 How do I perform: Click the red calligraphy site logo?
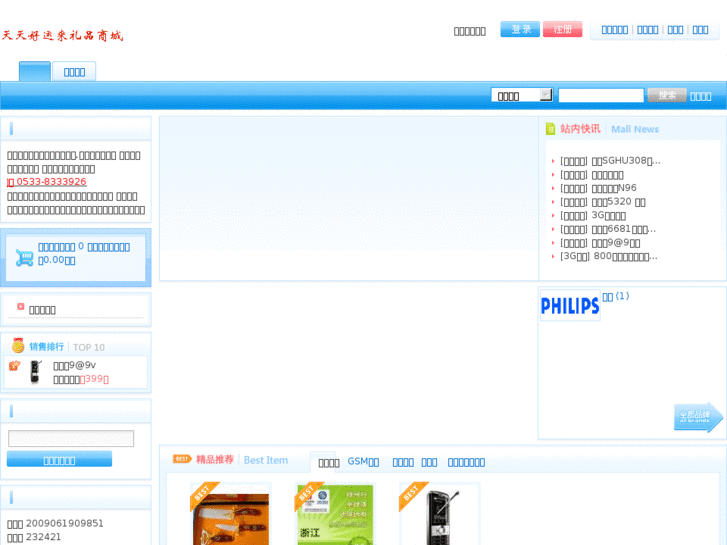tap(63, 35)
